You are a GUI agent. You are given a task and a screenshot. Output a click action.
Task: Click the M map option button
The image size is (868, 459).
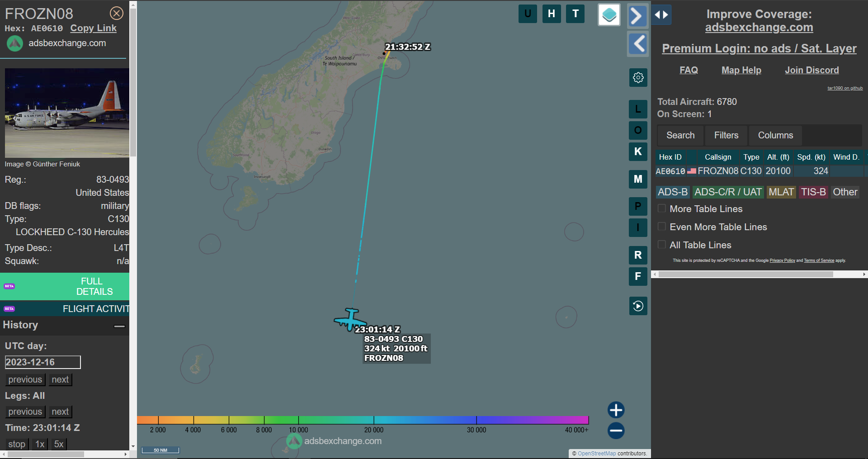click(638, 179)
